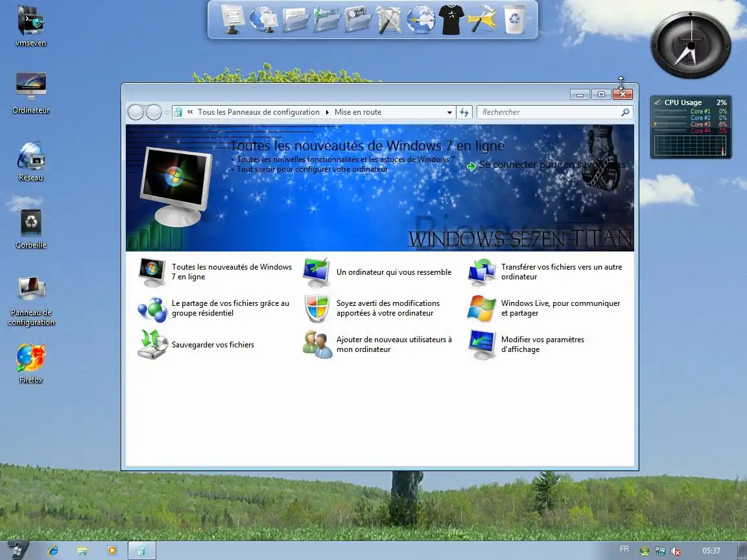Screen dimensions: 747x560
Task: Select the Firefox desktop icon
Action: coord(31,363)
